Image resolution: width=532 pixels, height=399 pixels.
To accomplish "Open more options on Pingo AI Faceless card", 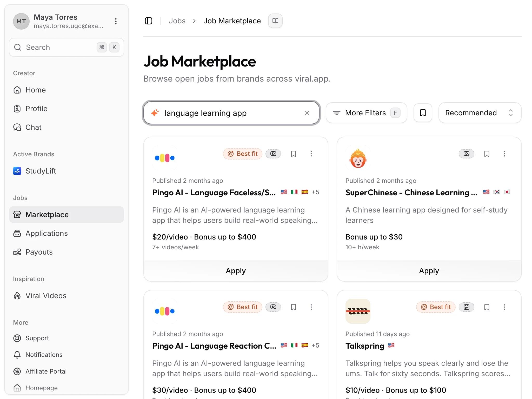I will coord(311,154).
